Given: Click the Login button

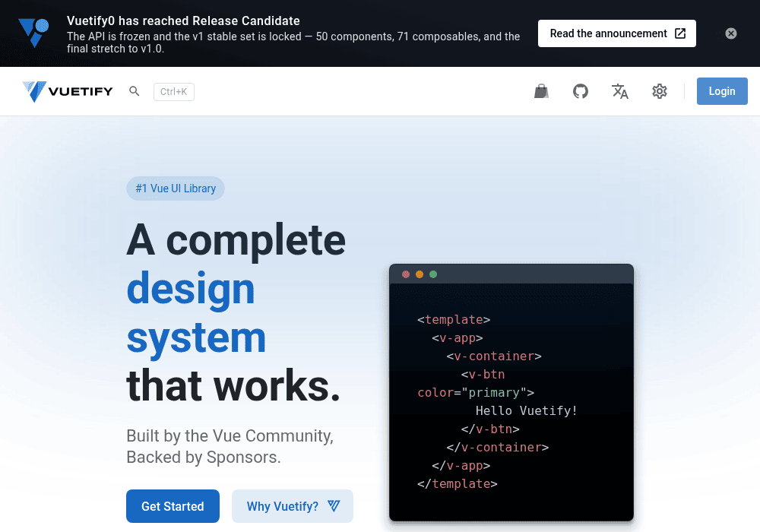Looking at the screenshot, I should (x=722, y=91).
